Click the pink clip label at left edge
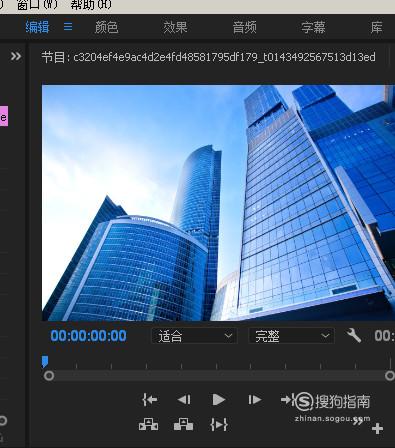Screen dimensions: 395x448 [x=4, y=116]
